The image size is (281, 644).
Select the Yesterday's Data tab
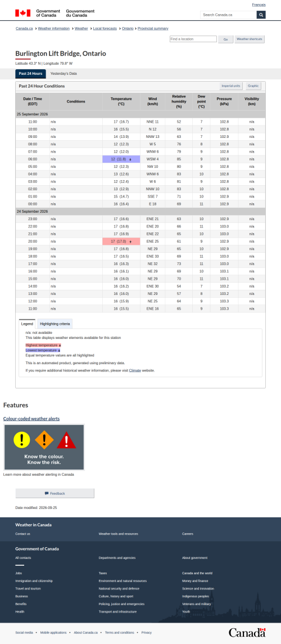click(x=64, y=74)
